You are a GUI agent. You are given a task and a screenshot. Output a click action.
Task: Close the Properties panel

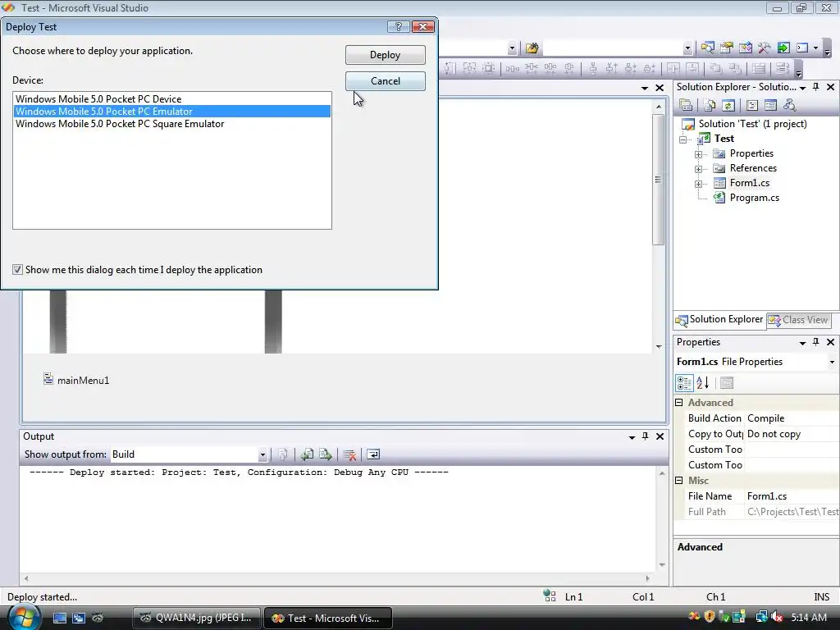pos(830,342)
